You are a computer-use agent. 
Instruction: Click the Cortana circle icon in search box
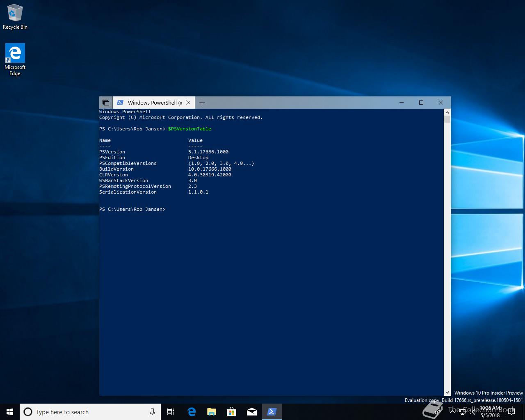[x=28, y=412]
